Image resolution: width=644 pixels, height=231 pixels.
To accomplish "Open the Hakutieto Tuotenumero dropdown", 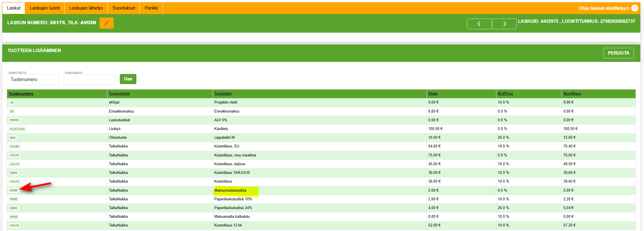I will point(33,80).
